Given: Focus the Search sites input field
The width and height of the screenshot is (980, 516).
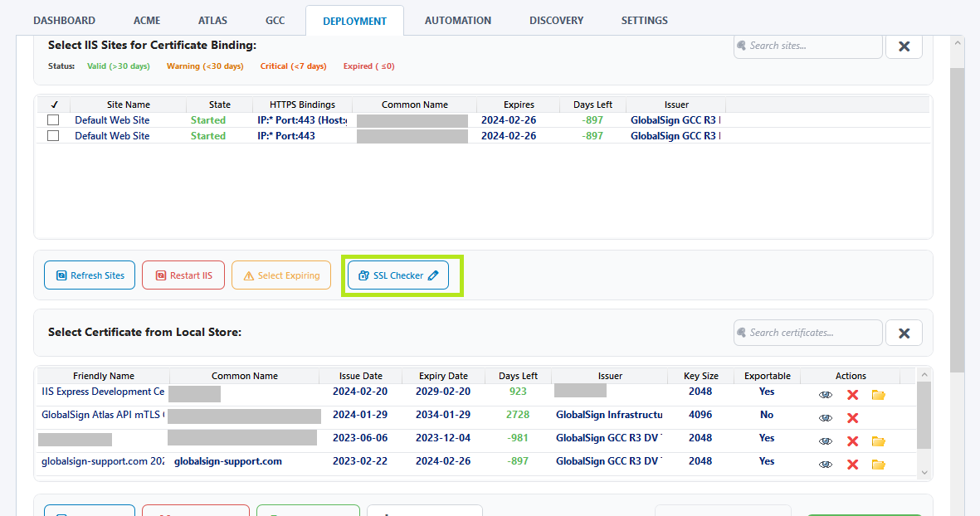Looking at the screenshot, I should (x=807, y=46).
